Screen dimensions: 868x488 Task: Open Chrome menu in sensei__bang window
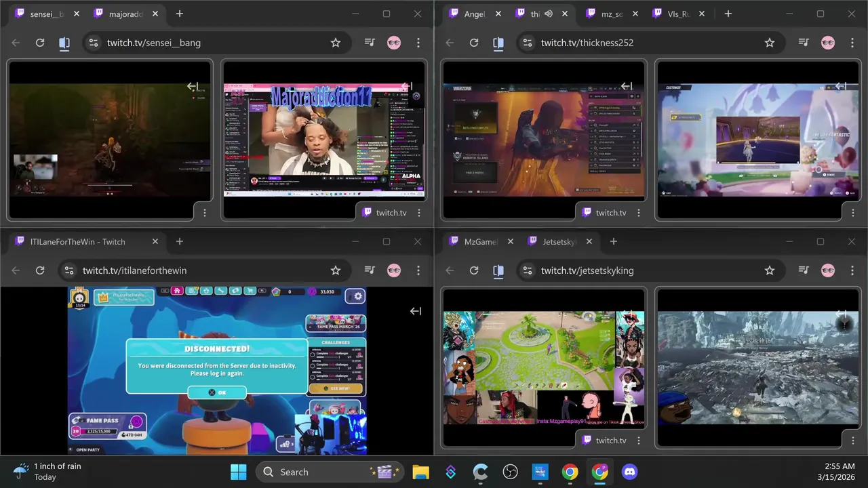[418, 43]
